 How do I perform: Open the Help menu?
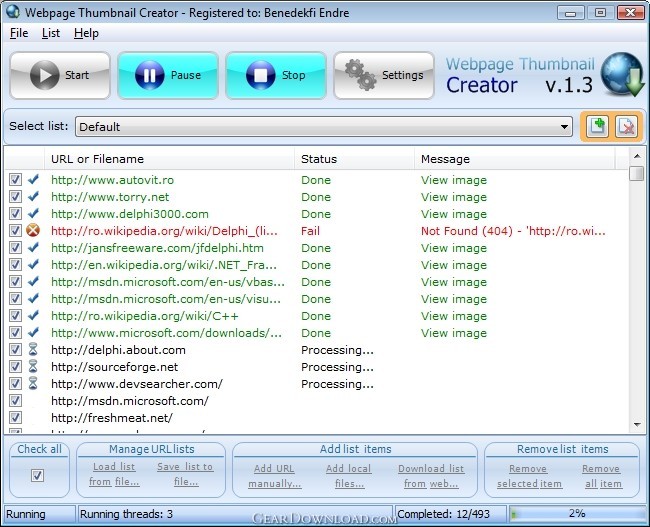point(86,33)
